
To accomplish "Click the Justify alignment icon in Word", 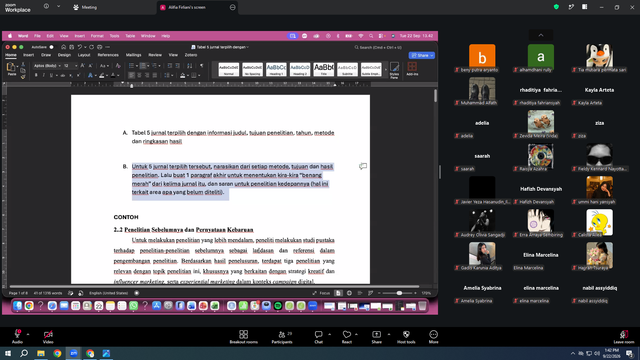I will (x=155, y=76).
